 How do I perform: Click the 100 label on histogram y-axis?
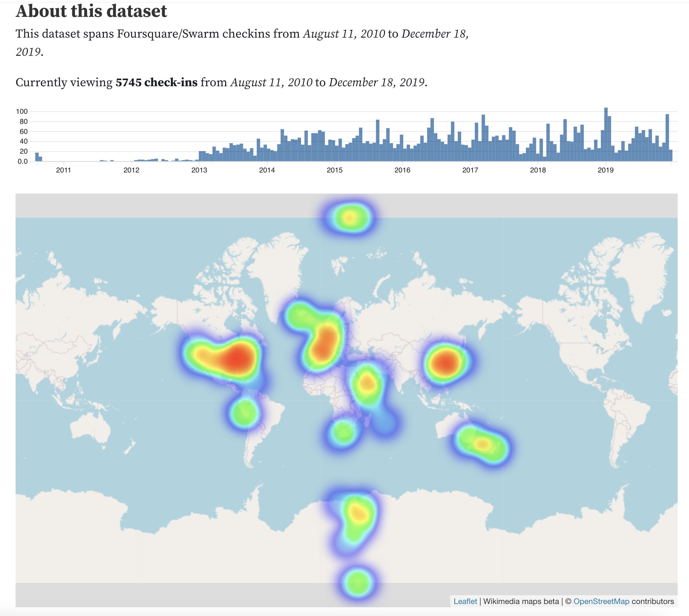tap(22, 111)
